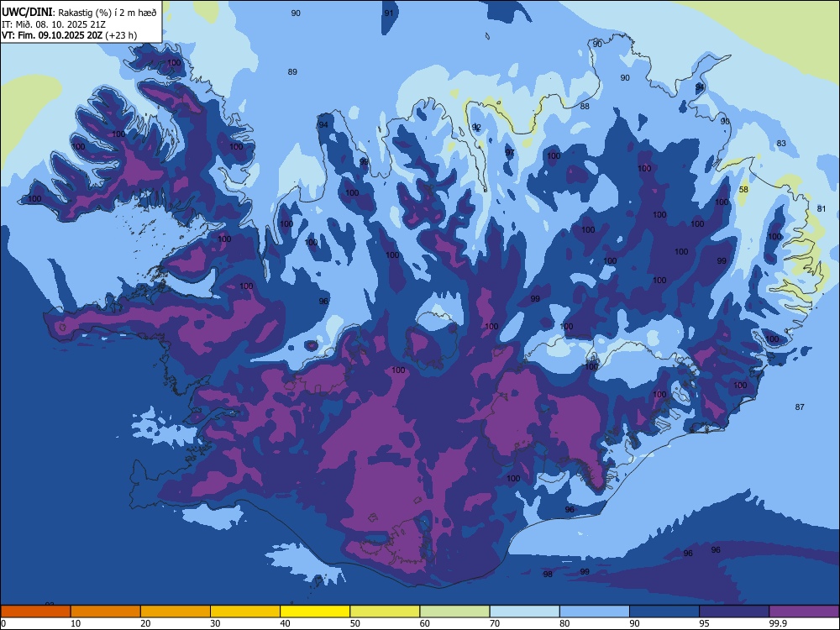Select the '91' value at top of map

389,13
